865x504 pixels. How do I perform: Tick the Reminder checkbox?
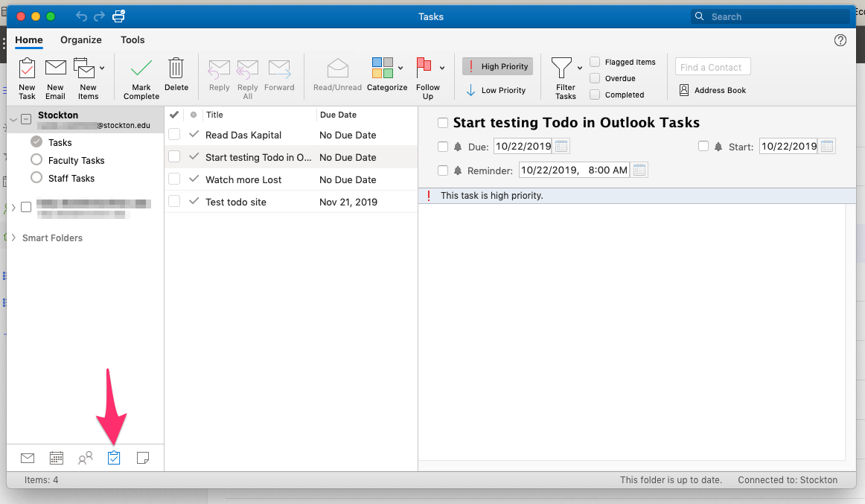[442, 170]
